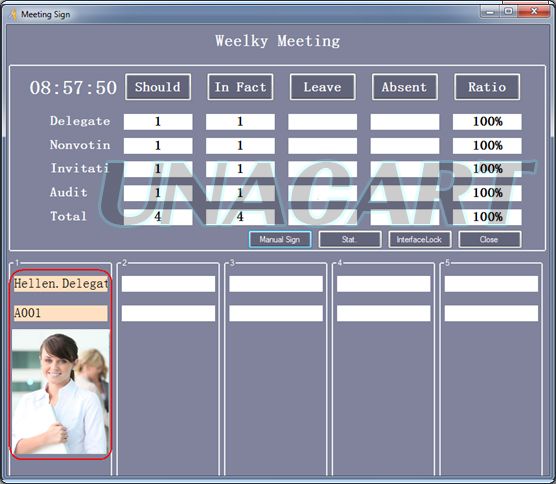Click Hellen's photo thumbnail in slot 1

pyautogui.click(x=61, y=391)
